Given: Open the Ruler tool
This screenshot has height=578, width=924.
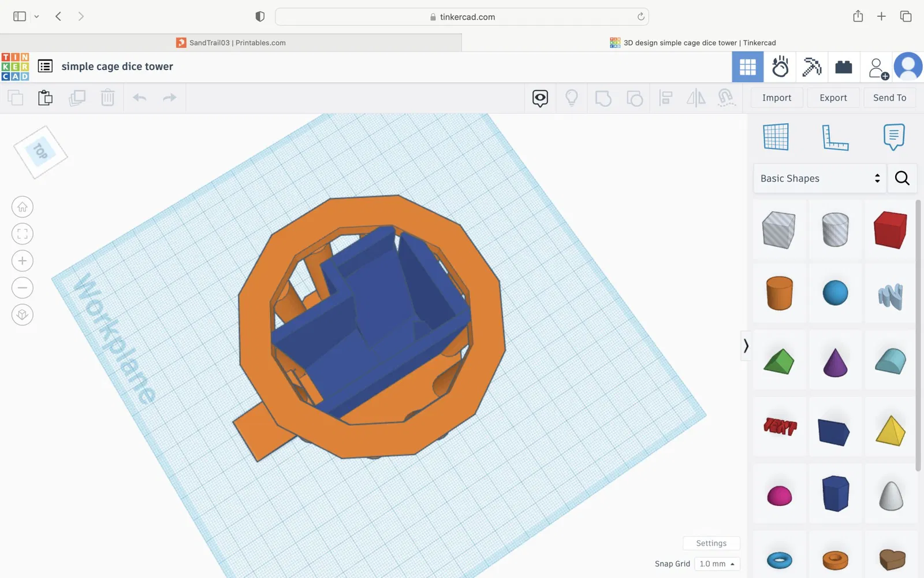Looking at the screenshot, I should [x=835, y=138].
